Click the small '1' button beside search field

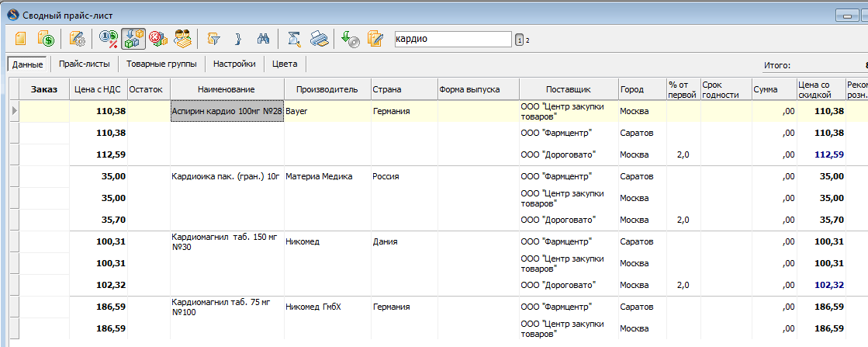pyautogui.click(x=519, y=40)
